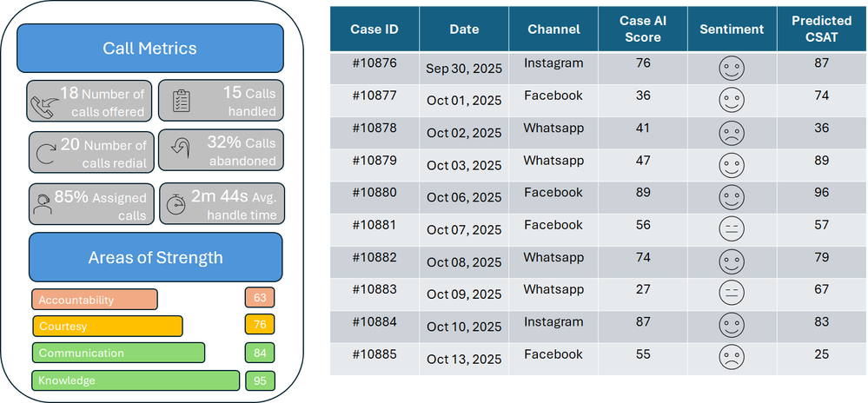Click the stopwatch icon for handle time

pyautogui.click(x=176, y=204)
